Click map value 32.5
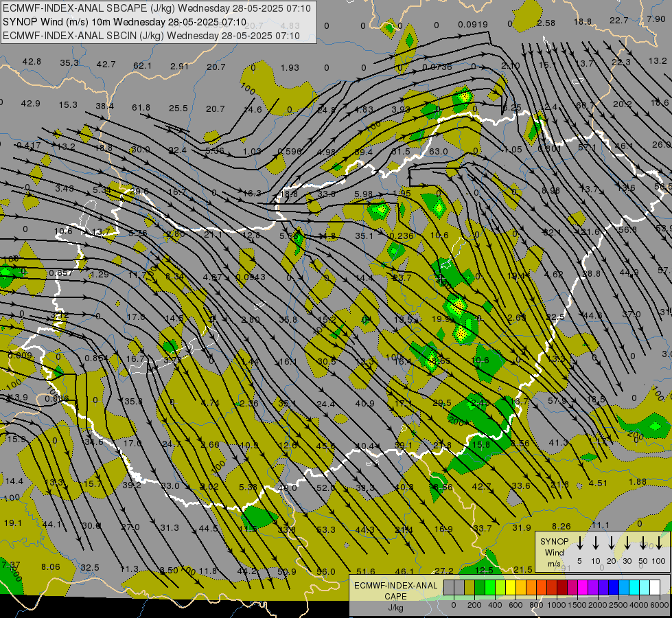 89,568
